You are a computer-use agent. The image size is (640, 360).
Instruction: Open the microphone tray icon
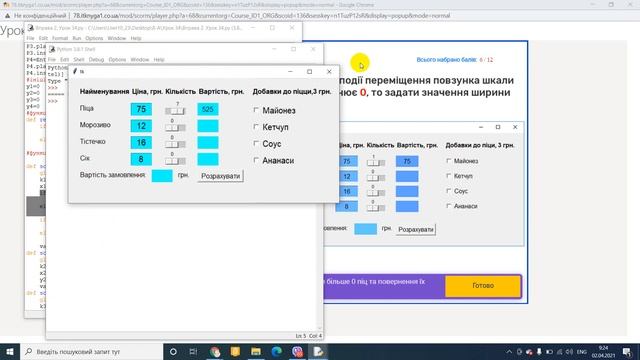point(539,351)
